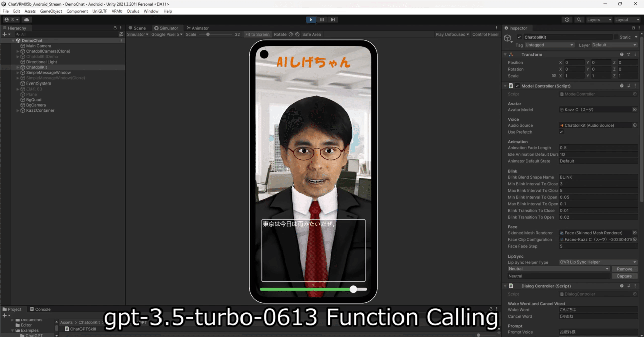Image resolution: width=644 pixels, height=337 pixels.
Task: Toggle the Use Prefetch checkbox
Action: (x=562, y=132)
